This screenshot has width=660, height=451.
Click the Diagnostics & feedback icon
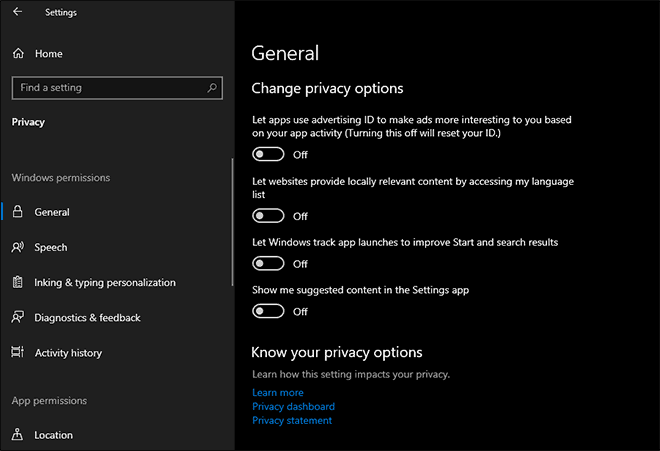pos(18,317)
